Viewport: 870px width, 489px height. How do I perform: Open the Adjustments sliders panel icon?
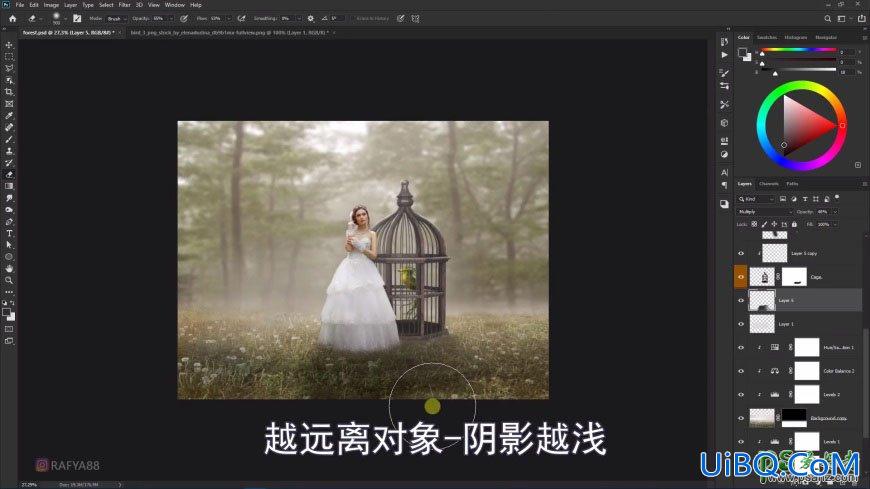(724, 86)
